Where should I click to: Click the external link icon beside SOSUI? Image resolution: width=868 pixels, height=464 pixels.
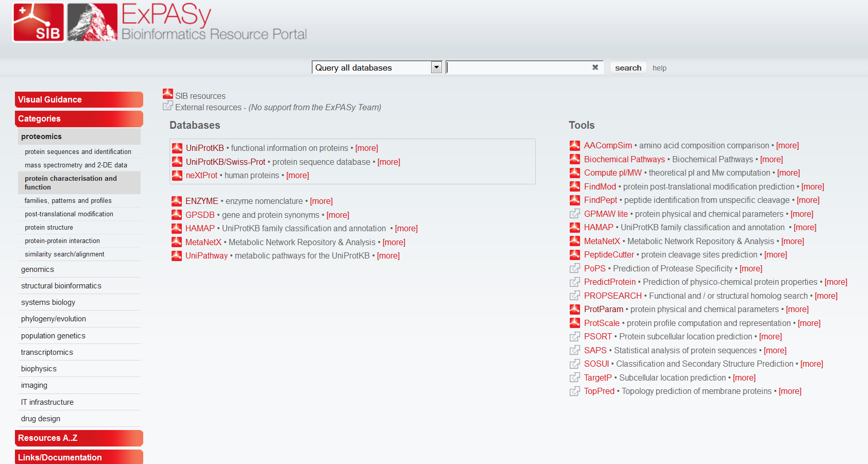[x=575, y=364]
